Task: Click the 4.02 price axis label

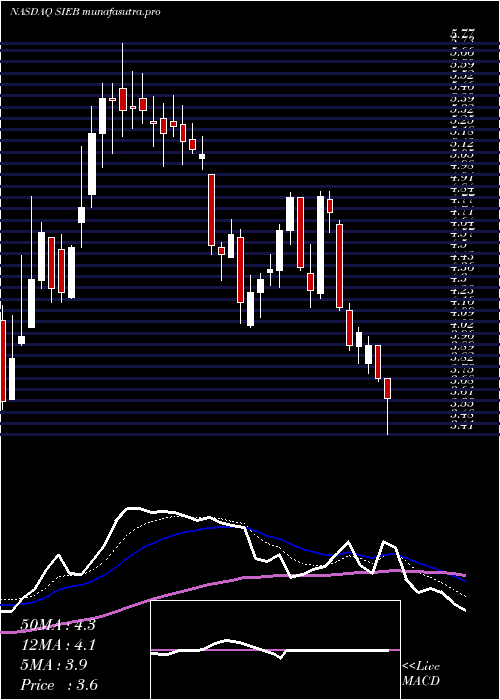Action: click(462, 325)
